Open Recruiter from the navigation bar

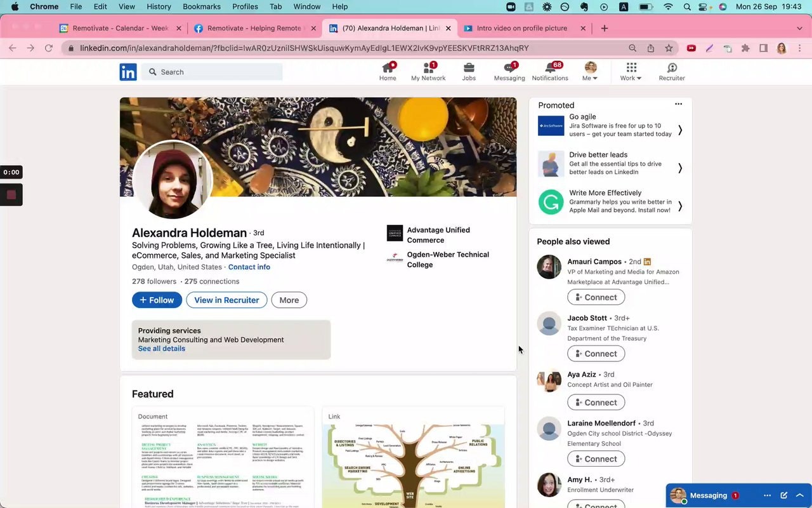click(671, 70)
